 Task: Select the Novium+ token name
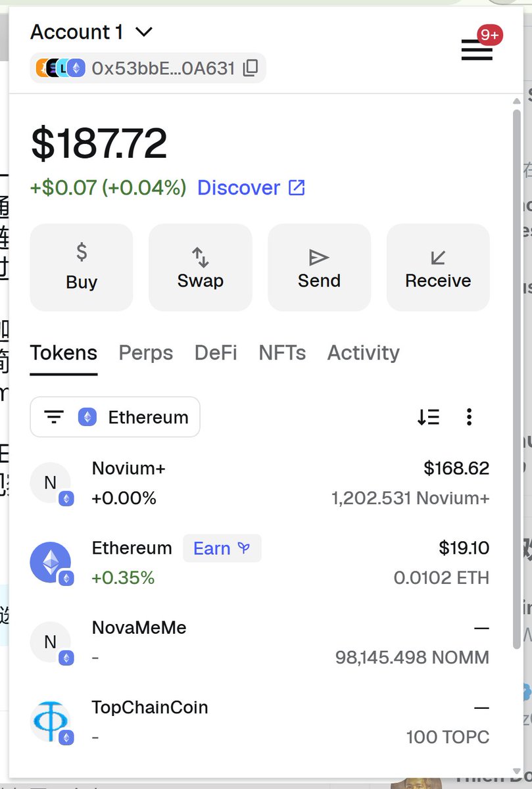(129, 468)
